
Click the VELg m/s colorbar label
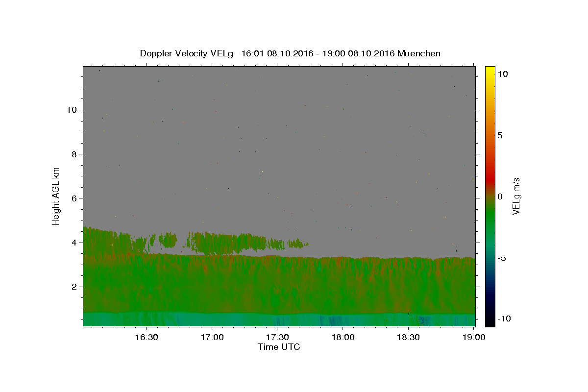coord(515,196)
